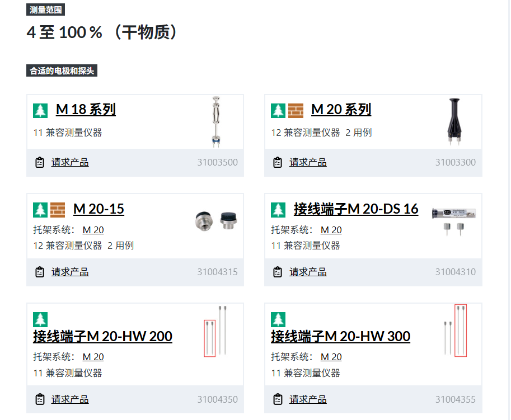Click the brick icon next to M 20-15
The image size is (511, 420).
[58, 210]
